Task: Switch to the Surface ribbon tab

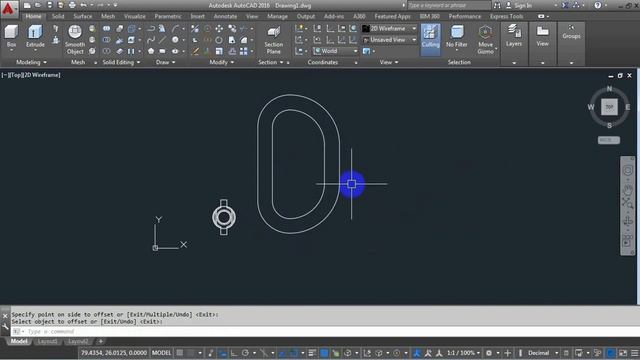Action: pyautogui.click(x=82, y=16)
